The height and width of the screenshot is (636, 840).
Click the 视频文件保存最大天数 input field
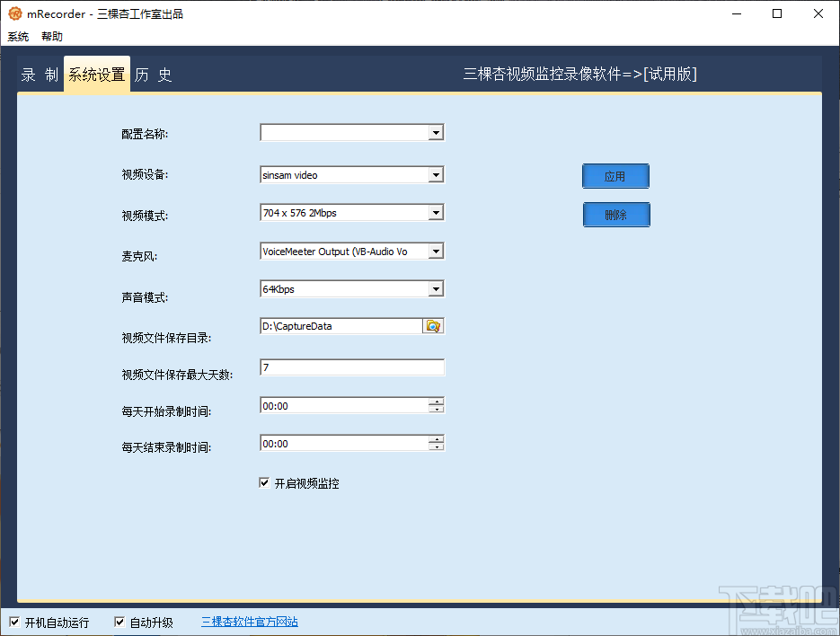pos(350,367)
